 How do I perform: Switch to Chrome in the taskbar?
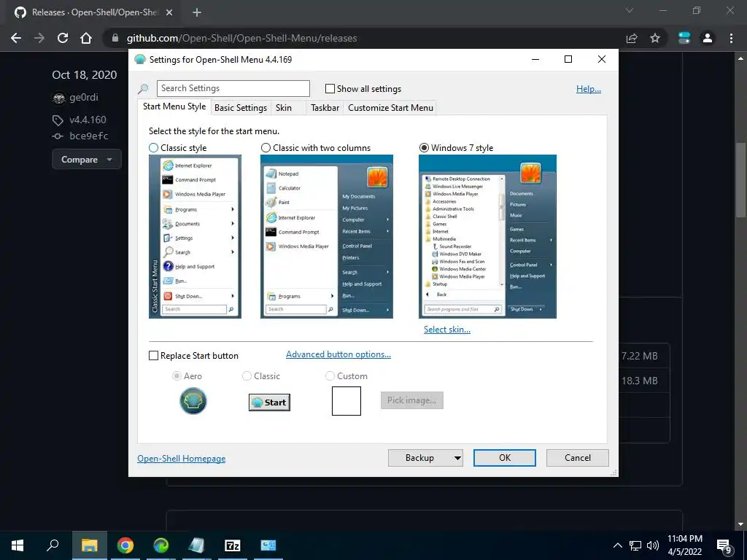coord(125,545)
